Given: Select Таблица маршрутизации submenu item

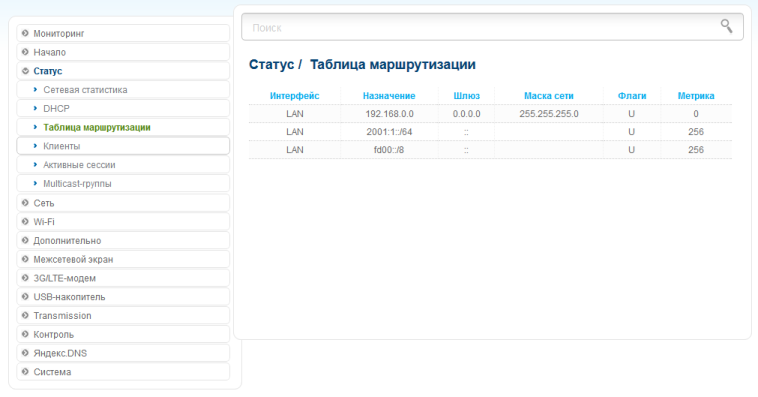Looking at the screenshot, I should click(123, 128).
